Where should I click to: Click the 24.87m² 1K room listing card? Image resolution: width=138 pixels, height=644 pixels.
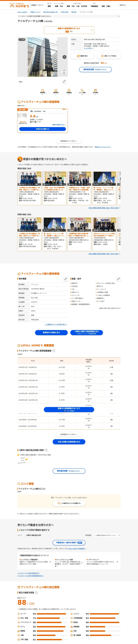click(x=43, y=121)
